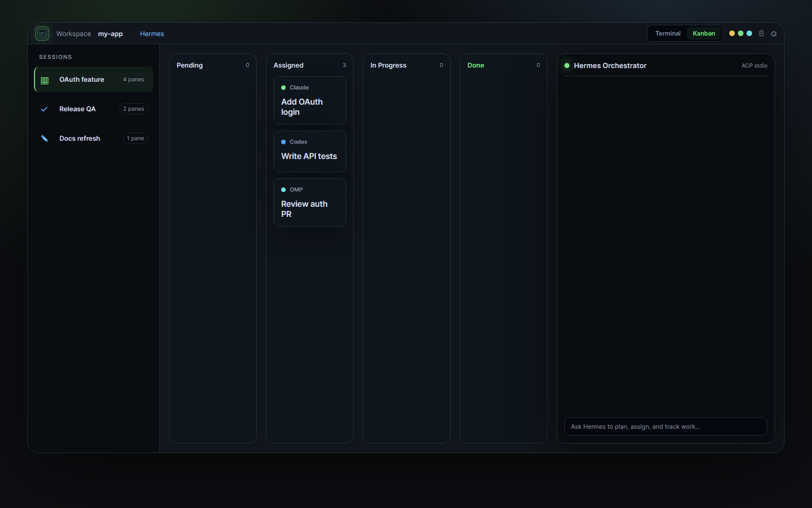Click the checkmark icon for Release QA
The height and width of the screenshot is (508, 812).
coord(44,109)
